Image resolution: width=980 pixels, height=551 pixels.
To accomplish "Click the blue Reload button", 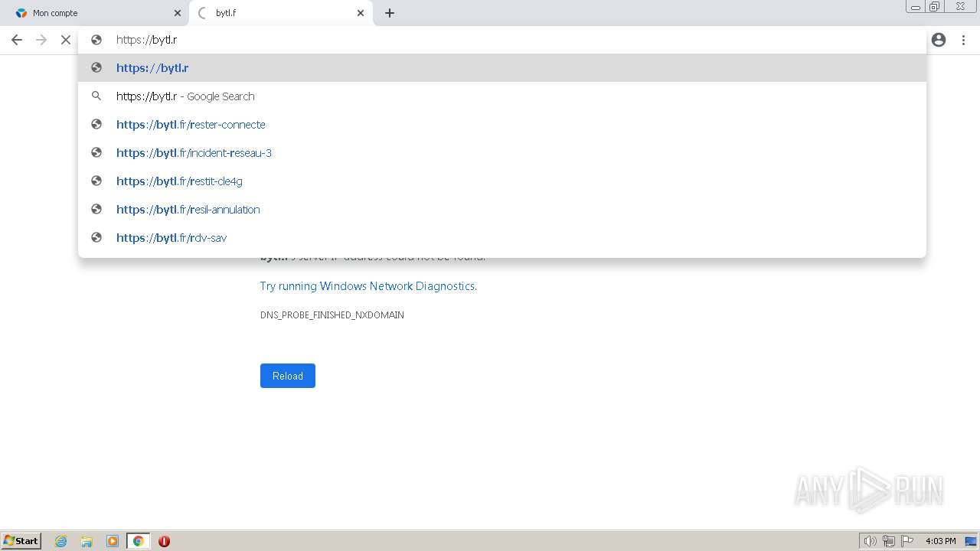I will click(288, 376).
